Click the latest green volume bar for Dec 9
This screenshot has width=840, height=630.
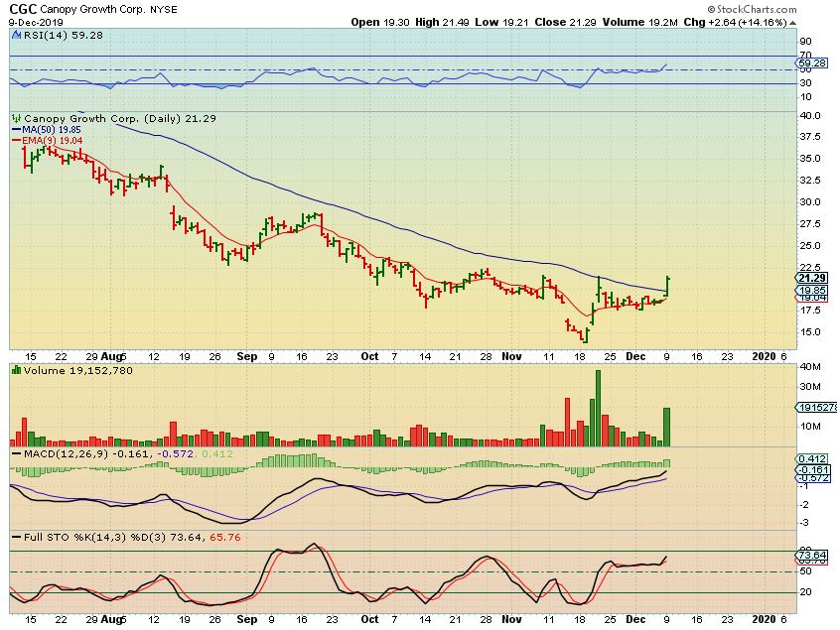coord(667,428)
